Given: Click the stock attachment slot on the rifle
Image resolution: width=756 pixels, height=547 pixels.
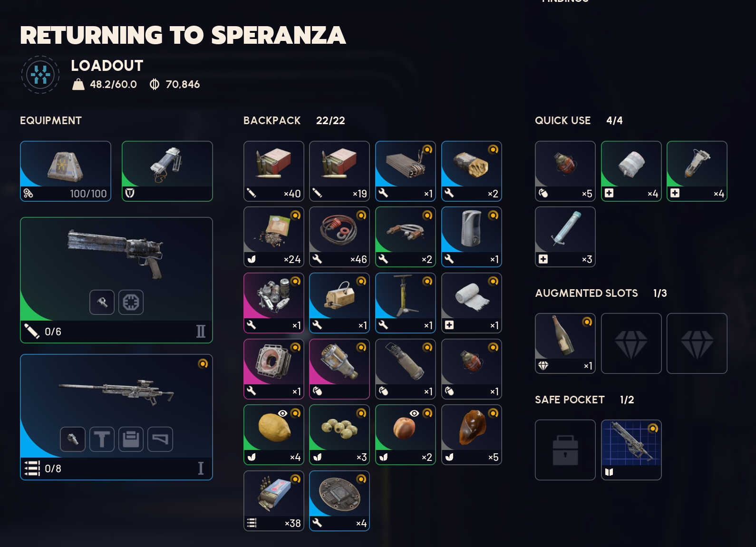Looking at the screenshot, I should [x=160, y=439].
